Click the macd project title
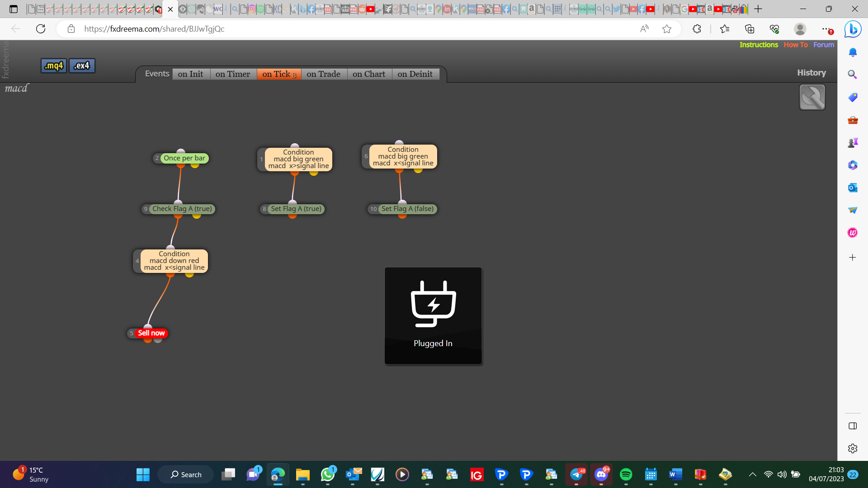 tap(16, 88)
